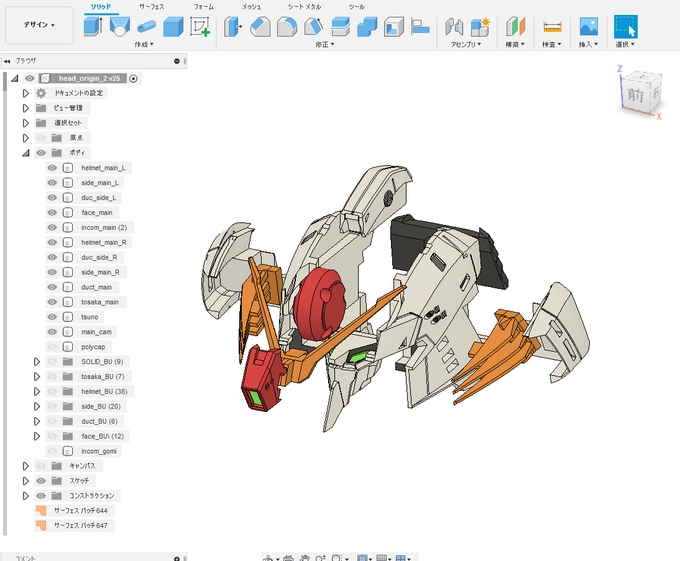Click the New Component assembly icon
Image resolution: width=680 pixels, height=561 pixels.
tap(480, 26)
